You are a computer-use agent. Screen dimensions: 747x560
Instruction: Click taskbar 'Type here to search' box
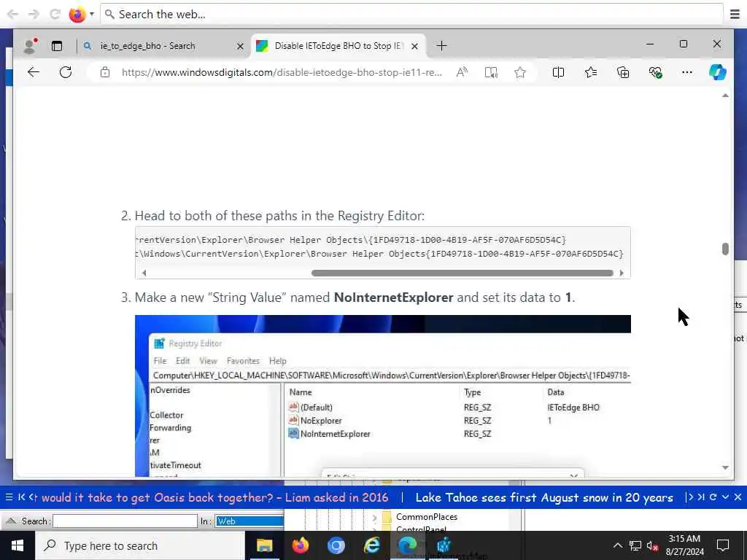[139, 545]
